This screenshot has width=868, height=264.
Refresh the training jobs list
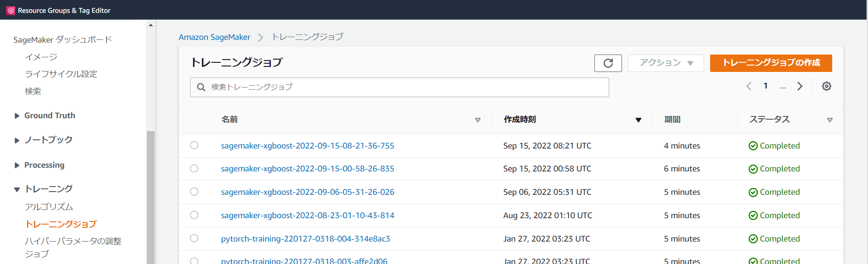pos(608,63)
